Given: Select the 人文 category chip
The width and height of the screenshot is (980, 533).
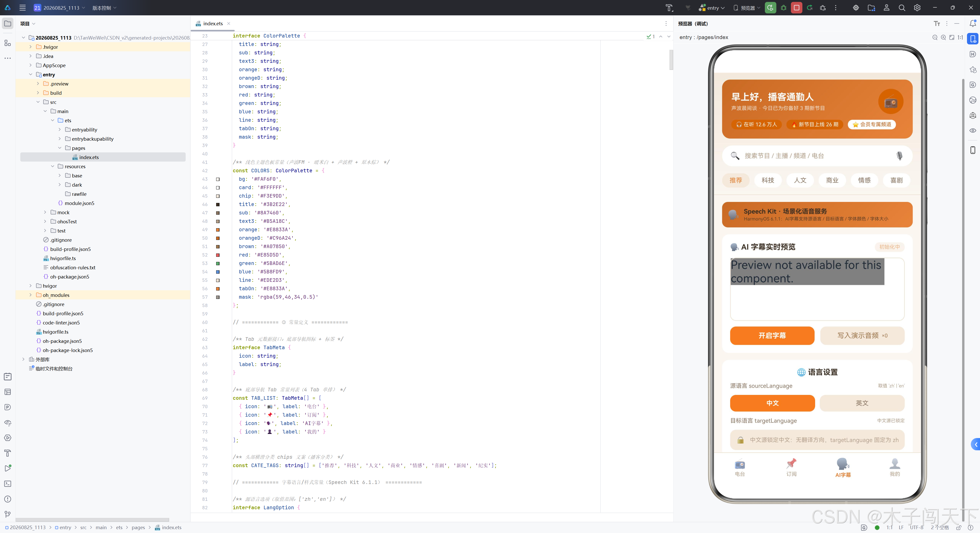Looking at the screenshot, I should [800, 180].
